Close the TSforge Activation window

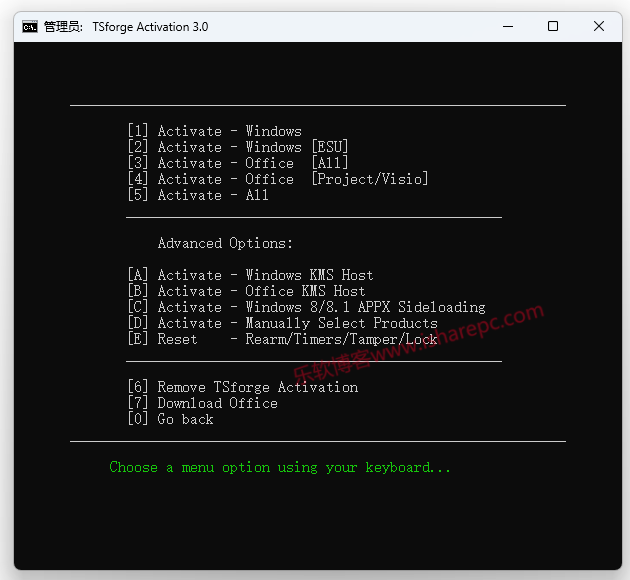coord(599,27)
